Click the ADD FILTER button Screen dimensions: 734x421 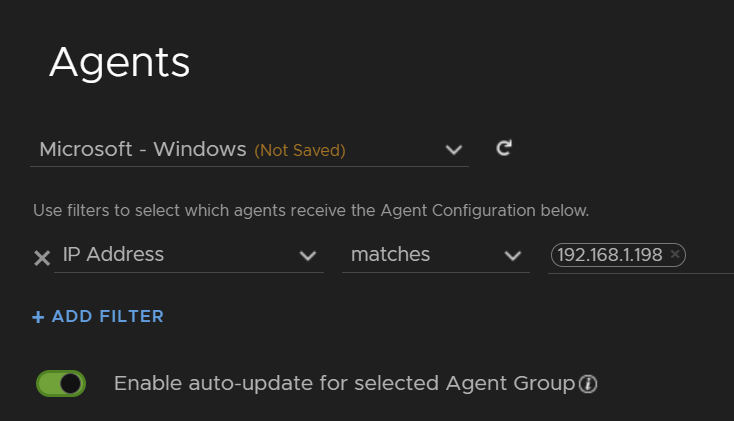(x=98, y=317)
